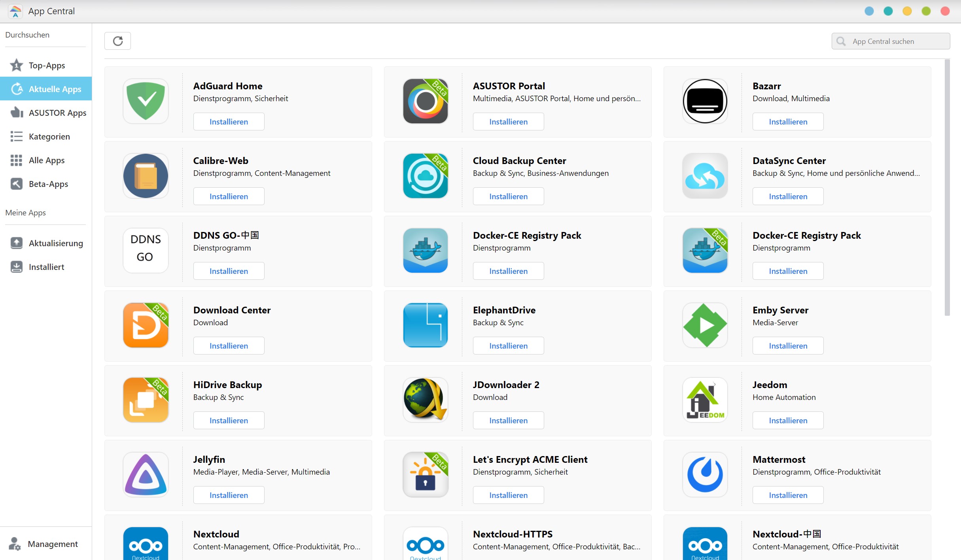Screen dimensions: 961x560
Task: Click the vertical scrollbar thumb
Action: click(947, 188)
